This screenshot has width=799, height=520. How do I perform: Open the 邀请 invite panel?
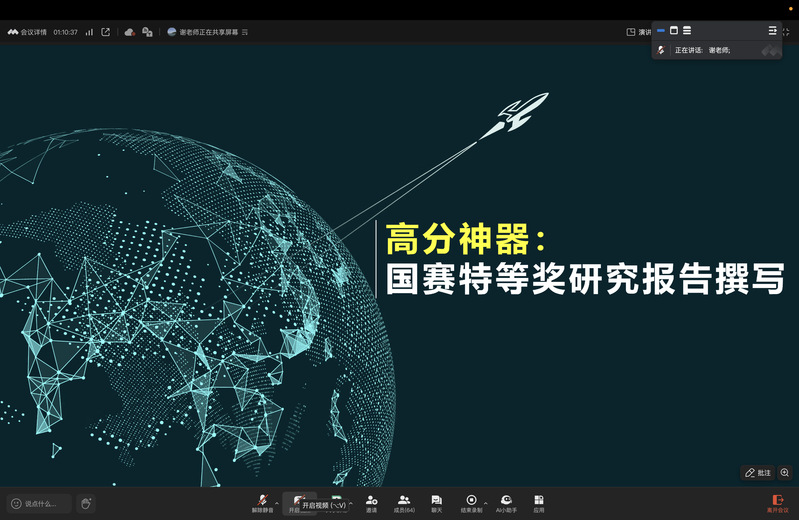click(x=371, y=502)
